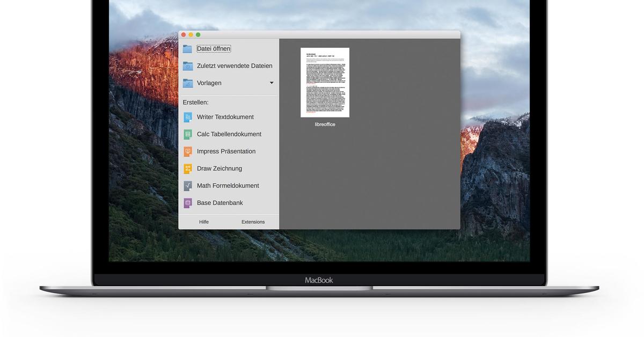This screenshot has height=337, width=644.
Task: Click the libreoffice file name label
Action: (x=325, y=124)
